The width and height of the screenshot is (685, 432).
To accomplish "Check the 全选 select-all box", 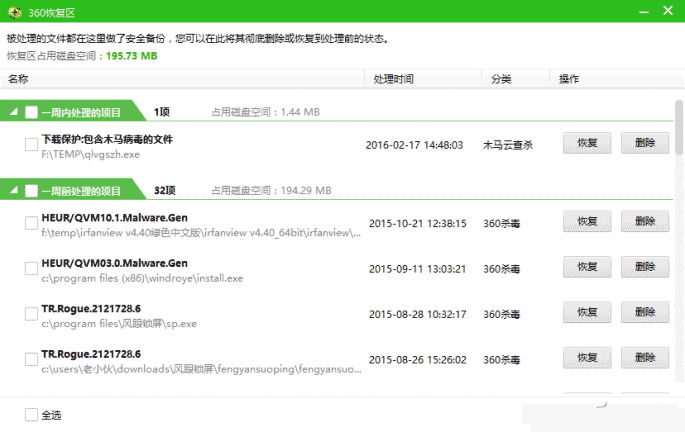I will pyautogui.click(x=32, y=414).
